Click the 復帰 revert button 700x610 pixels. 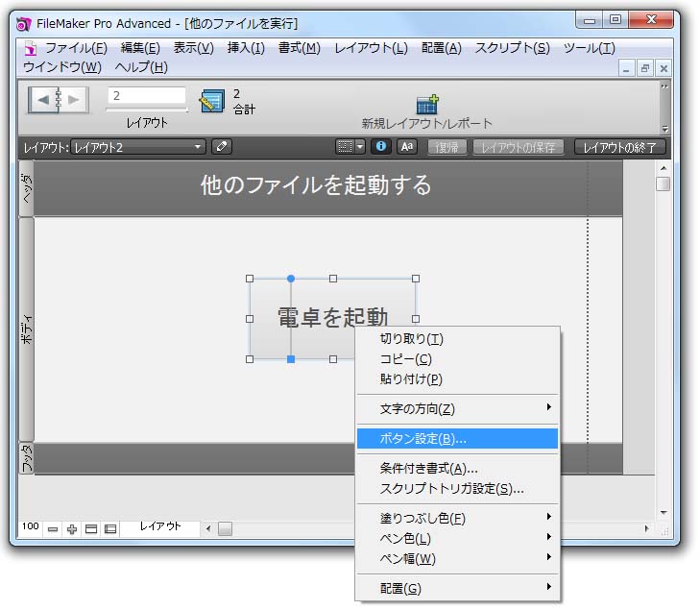(x=447, y=147)
